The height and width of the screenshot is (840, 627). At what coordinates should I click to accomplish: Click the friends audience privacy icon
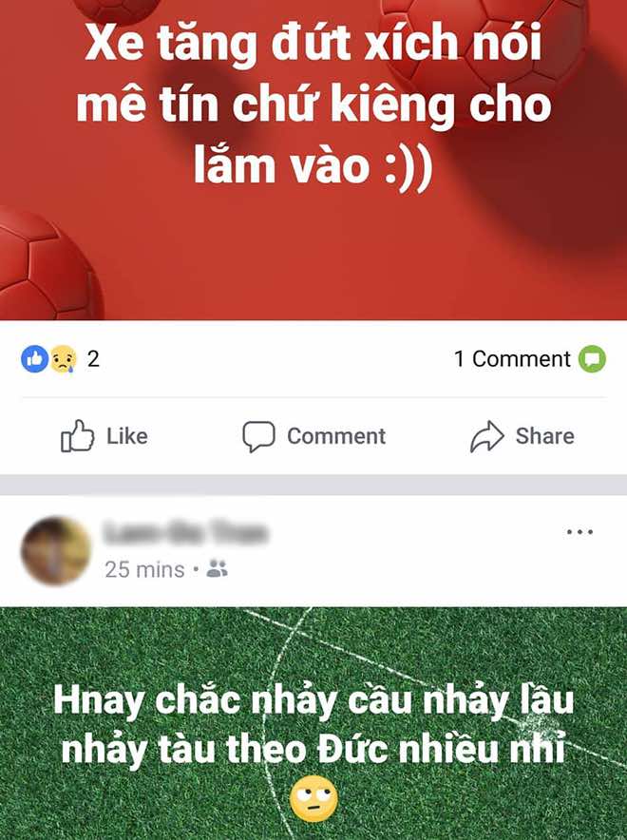coord(217,569)
